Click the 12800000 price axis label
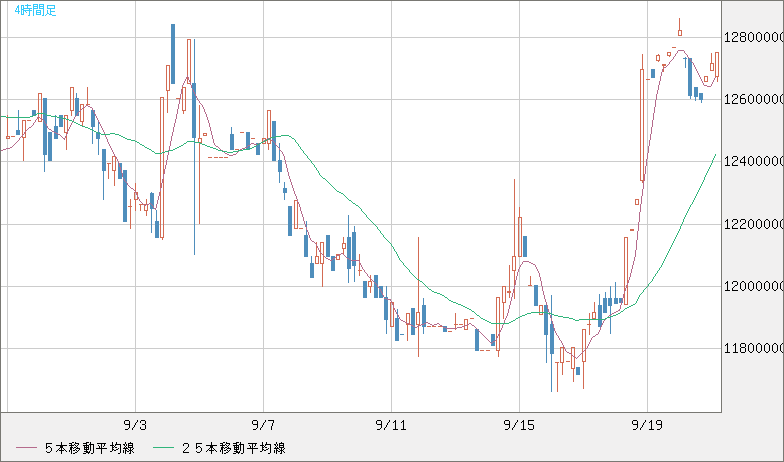Screen dimensions: 784x462 click(x=754, y=38)
